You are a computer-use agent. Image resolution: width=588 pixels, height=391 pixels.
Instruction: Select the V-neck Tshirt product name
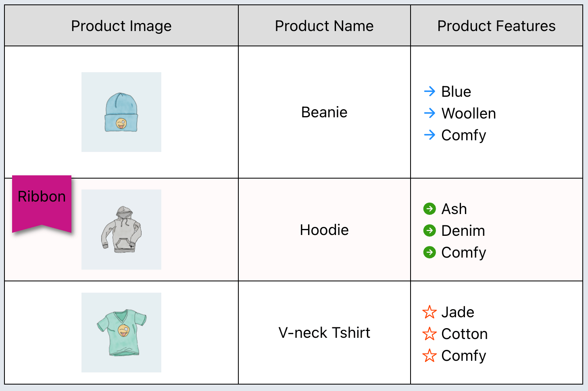click(324, 333)
